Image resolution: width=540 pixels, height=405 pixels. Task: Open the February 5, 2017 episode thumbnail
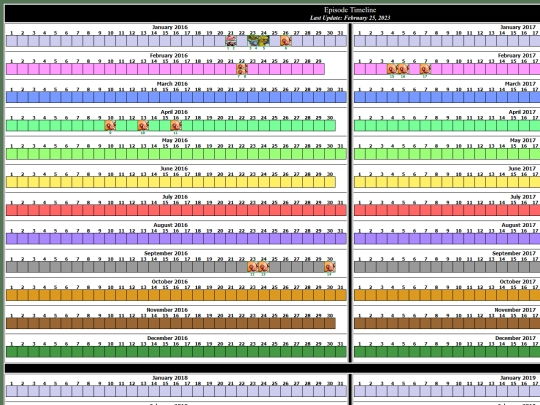[403, 69]
